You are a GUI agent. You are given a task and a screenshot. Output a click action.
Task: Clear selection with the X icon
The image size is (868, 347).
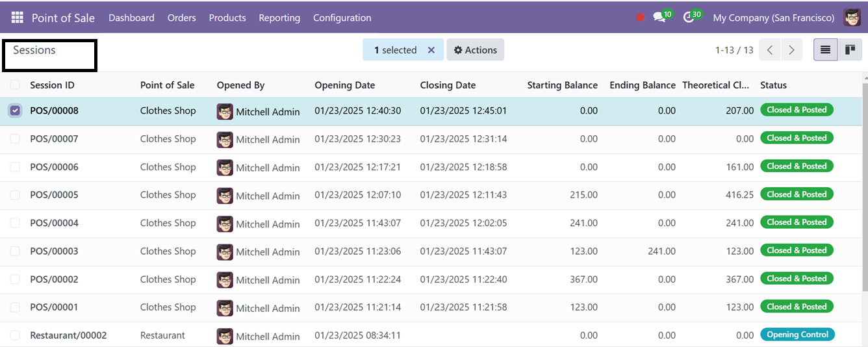[431, 50]
